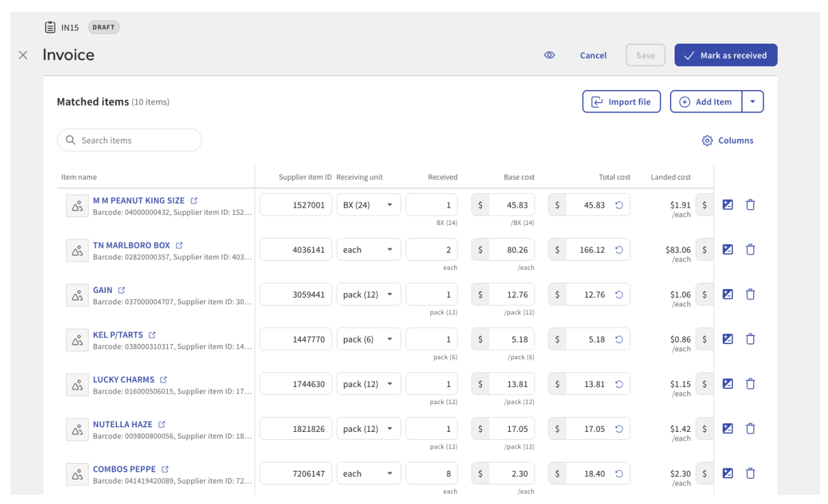Click the NUTELLA HAZE item name
This screenshot has width=828, height=504.
pyautogui.click(x=122, y=425)
